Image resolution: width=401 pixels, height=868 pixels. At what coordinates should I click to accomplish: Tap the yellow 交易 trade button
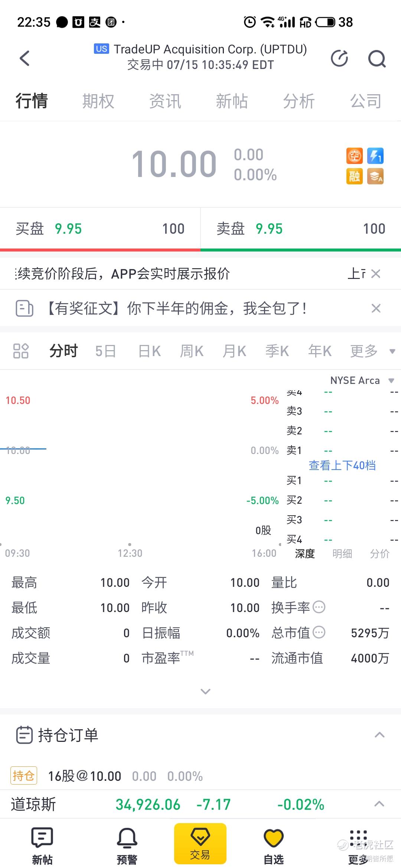point(200,843)
